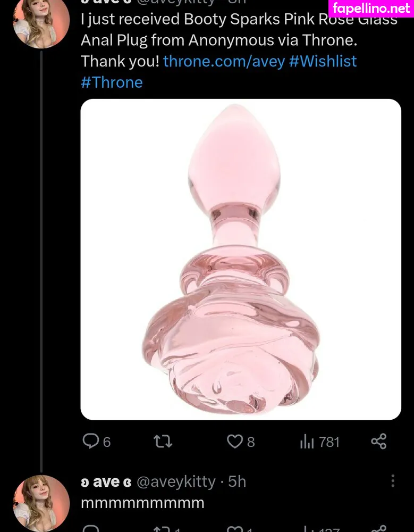Open the attached pink glass product image
This screenshot has height=532, width=414.
pyautogui.click(x=241, y=259)
